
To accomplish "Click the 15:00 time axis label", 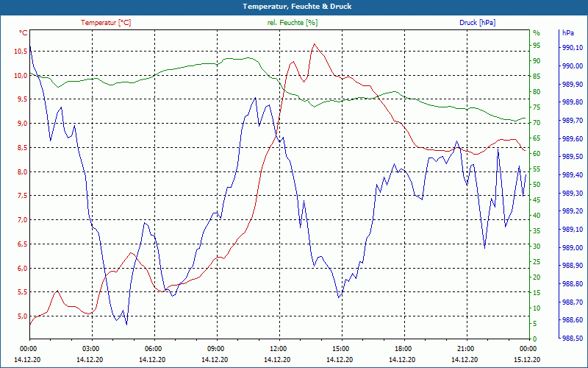I will click(340, 348).
